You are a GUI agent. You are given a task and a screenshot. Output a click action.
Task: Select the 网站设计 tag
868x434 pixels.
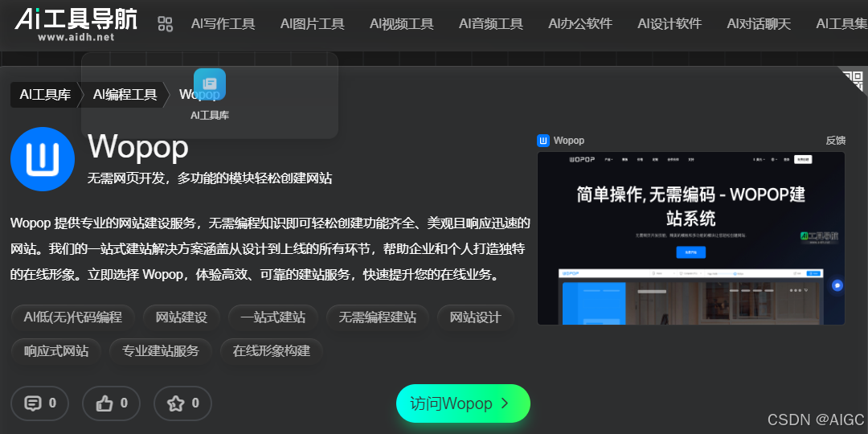(x=476, y=317)
